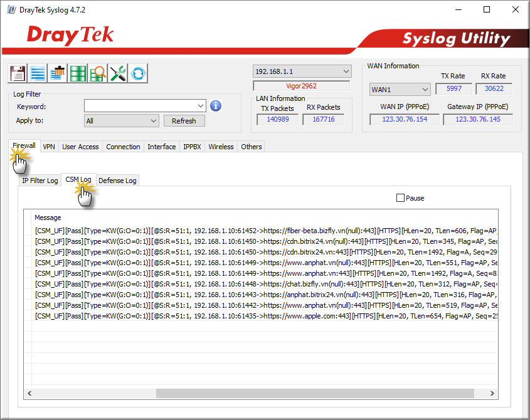Minimize the DrayTek Syslog window
The width and height of the screenshot is (530, 420).
point(458,9)
